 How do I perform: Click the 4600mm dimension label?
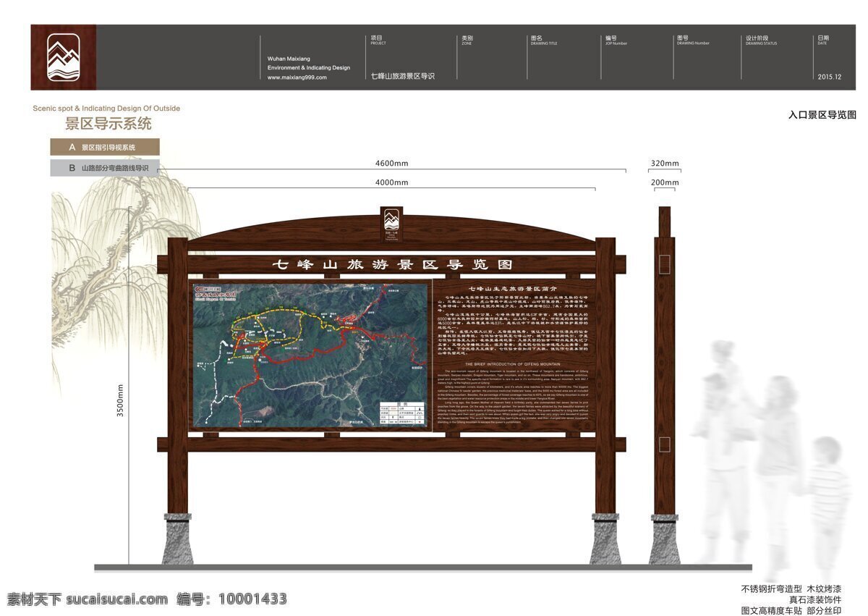[391, 163]
